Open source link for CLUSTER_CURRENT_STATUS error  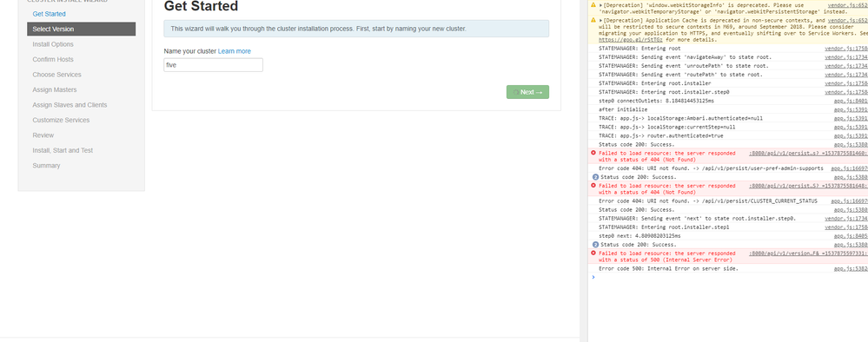(850, 201)
